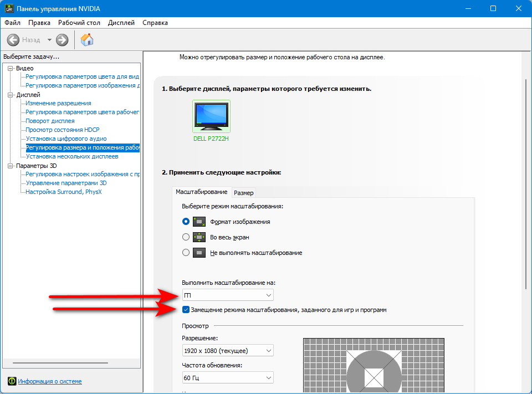Select Не выполнять масштабирование radio button
The width and height of the screenshot is (532, 394).
tap(186, 253)
